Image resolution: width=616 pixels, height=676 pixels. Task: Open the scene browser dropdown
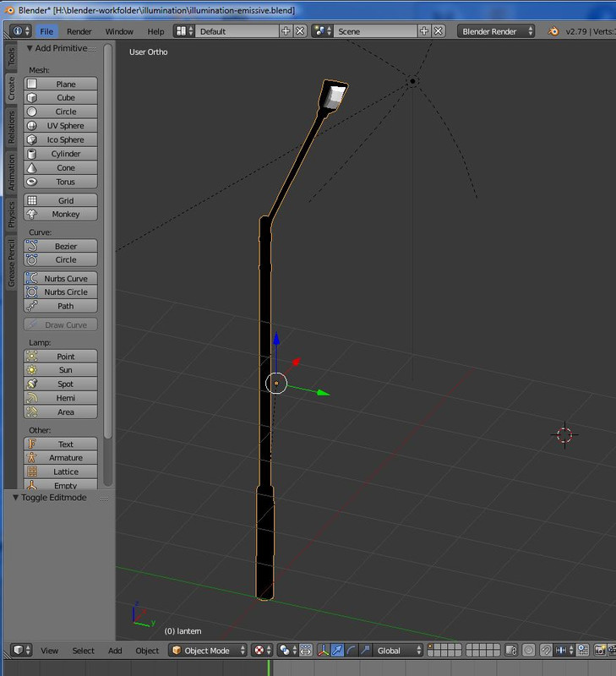323,31
